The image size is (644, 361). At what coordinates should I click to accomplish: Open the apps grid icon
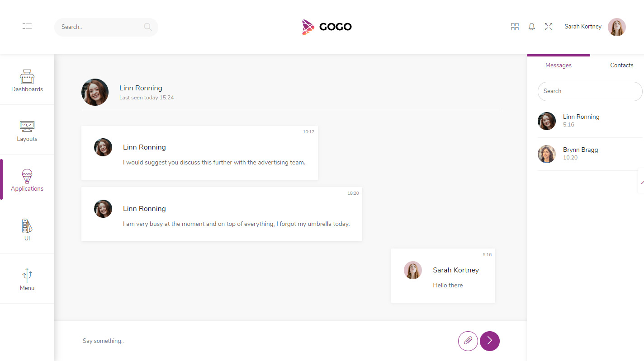point(515,27)
